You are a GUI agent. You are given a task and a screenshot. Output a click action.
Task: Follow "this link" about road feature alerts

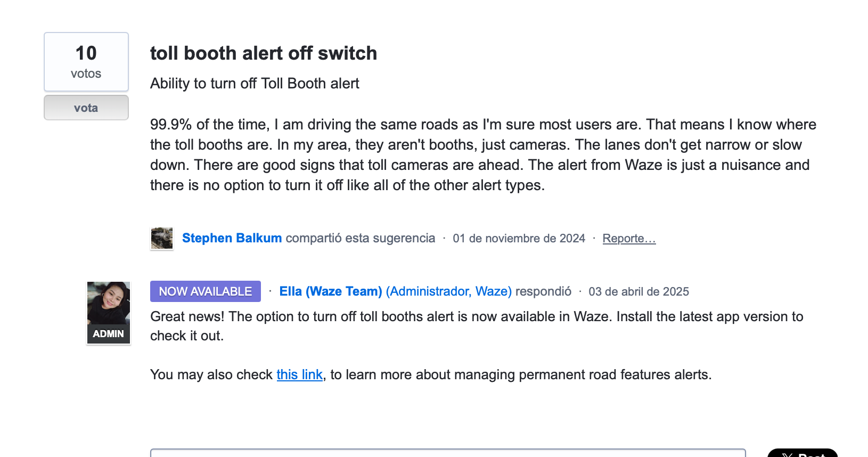[x=299, y=375]
